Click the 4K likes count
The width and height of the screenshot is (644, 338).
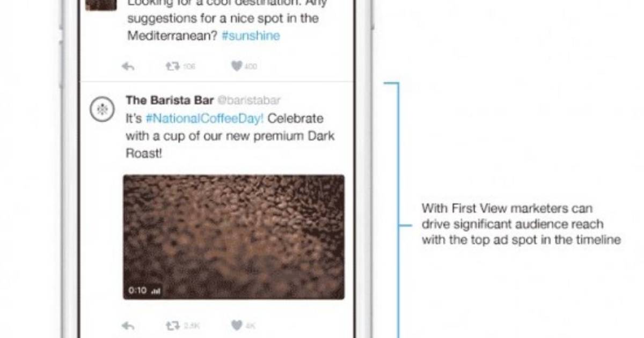coord(251,326)
